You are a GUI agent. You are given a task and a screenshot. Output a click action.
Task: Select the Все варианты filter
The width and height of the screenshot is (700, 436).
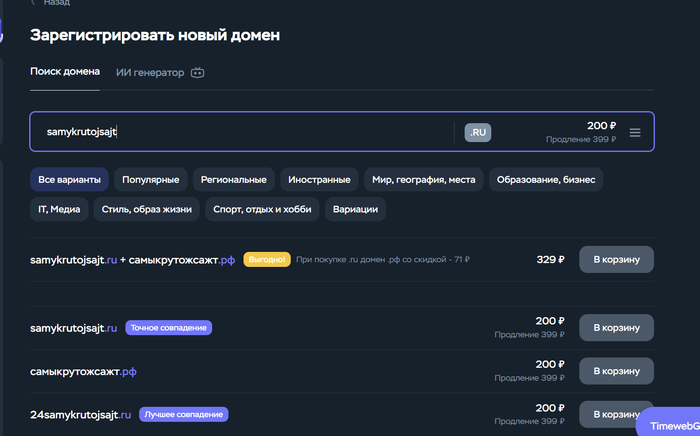(x=69, y=179)
